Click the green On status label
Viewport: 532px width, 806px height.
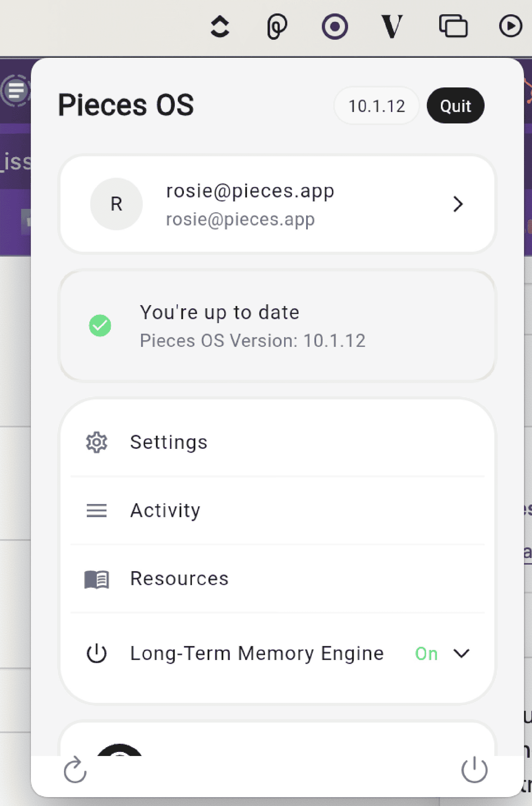tap(426, 654)
